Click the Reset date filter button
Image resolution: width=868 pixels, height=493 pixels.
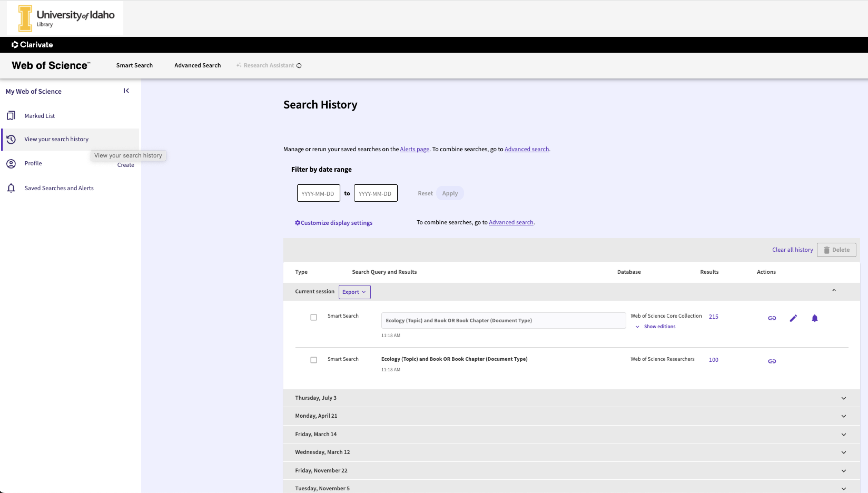(425, 193)
